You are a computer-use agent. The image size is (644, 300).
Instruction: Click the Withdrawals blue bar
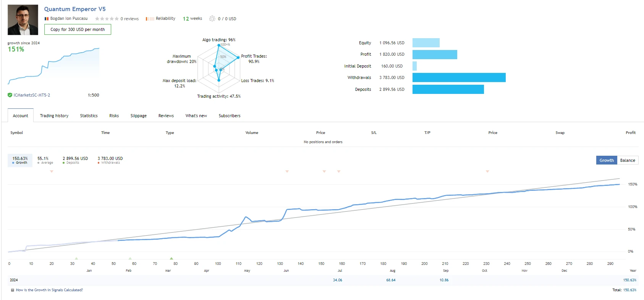[x=459, y=77]
